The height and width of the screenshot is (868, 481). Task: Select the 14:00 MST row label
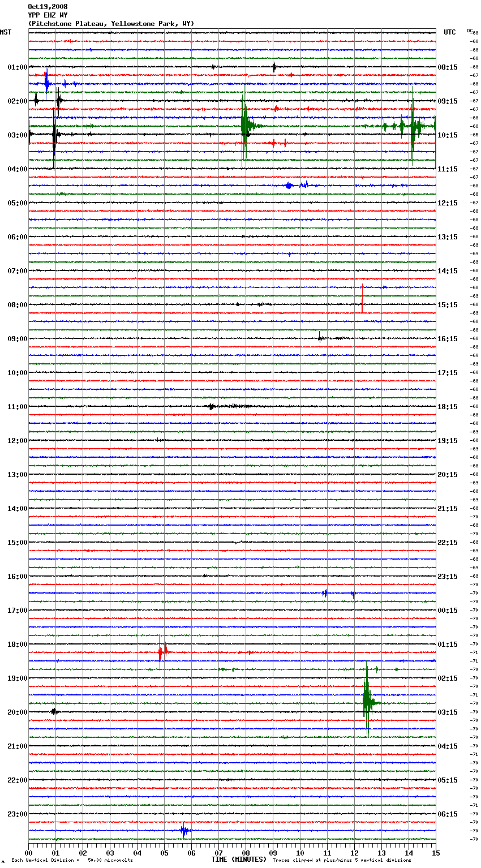point(18,509)
